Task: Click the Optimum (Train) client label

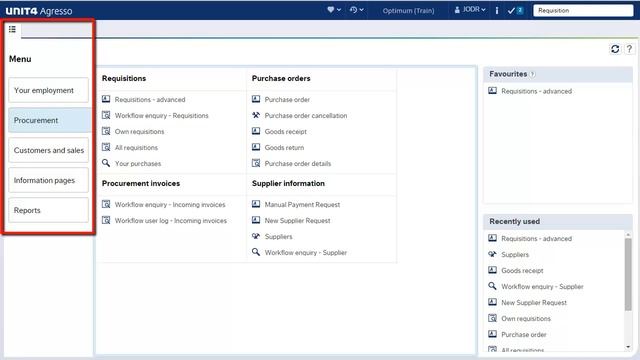Action: (x=408, y=11)
